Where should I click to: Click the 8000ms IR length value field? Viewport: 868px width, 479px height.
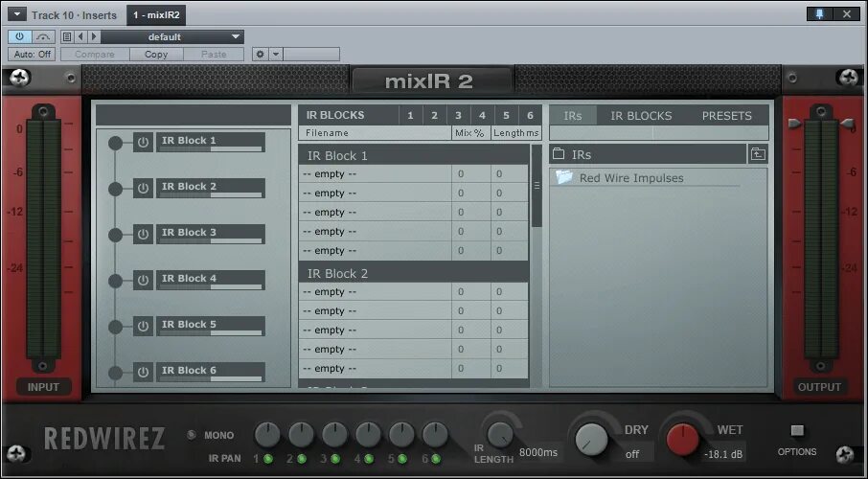coord(538,452)
